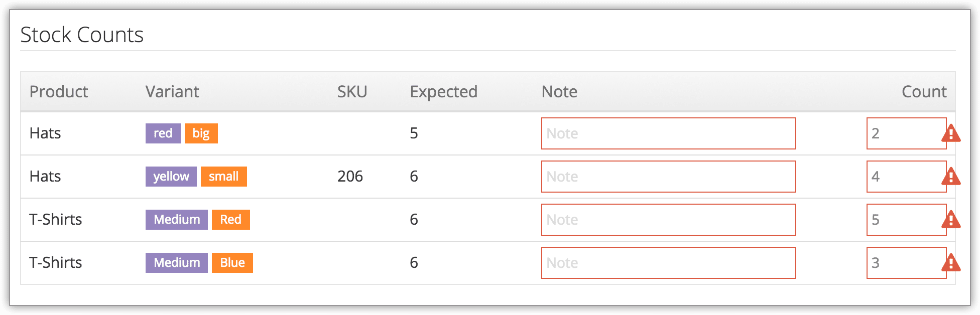Click the Note input for T-Shirts Medium Red
Image resolution: width=980 pixels, height=315 pixels.
pyautogui.click(x=669, y=220)
